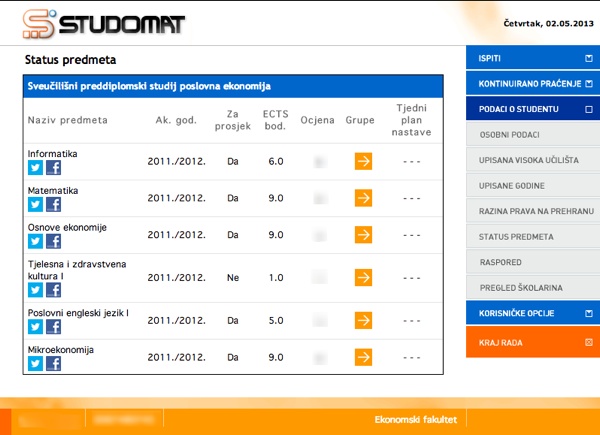Click the Tjedni plan nastave header

pos(411,120)
